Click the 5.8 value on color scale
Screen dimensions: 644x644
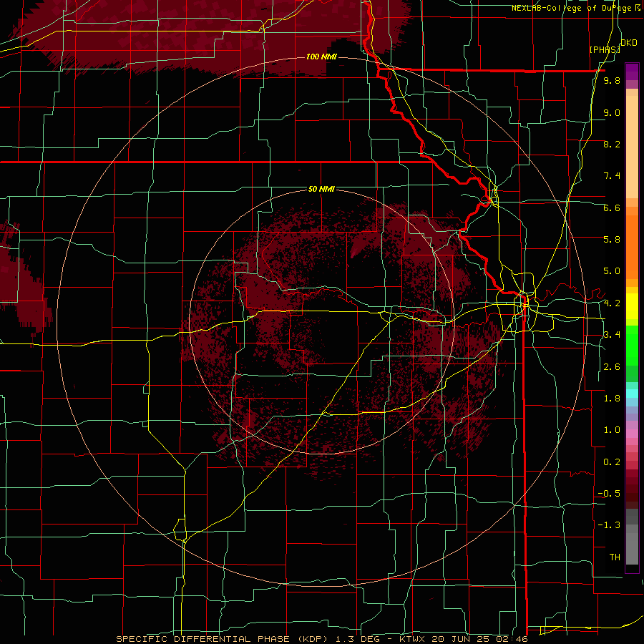coord(612,240)
